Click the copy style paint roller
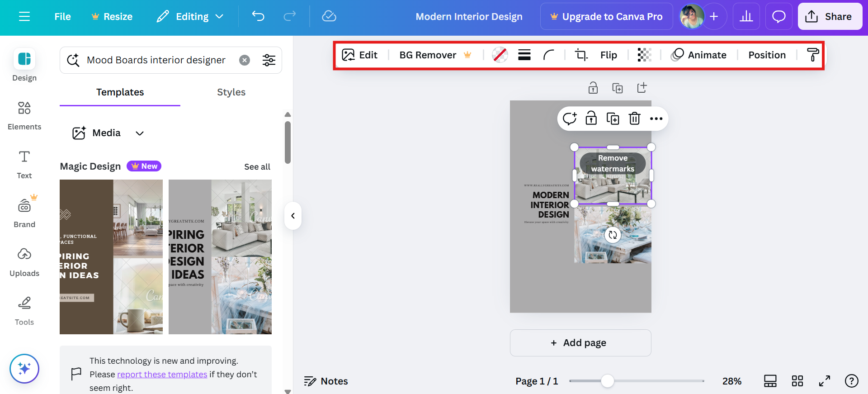The image size is (868, 394). coord(812,55)
